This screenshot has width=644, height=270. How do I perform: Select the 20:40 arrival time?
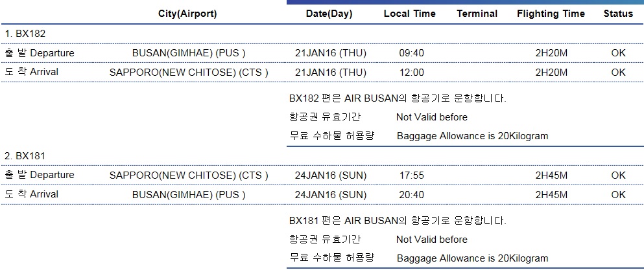click(x=412, y=195)
